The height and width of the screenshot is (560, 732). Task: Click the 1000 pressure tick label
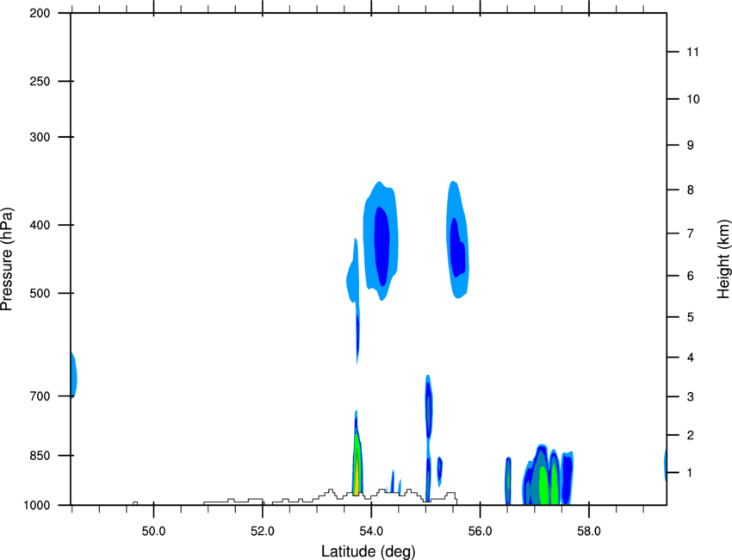coord(37,506)
